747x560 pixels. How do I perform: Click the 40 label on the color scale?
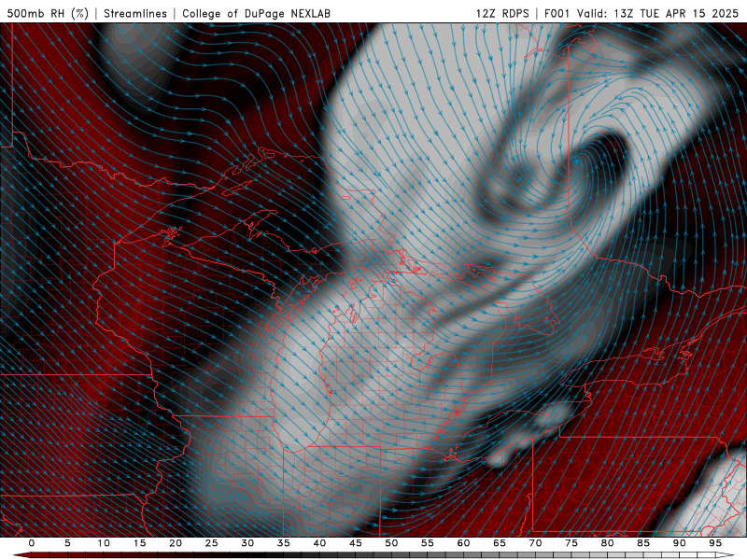[319, 543]
